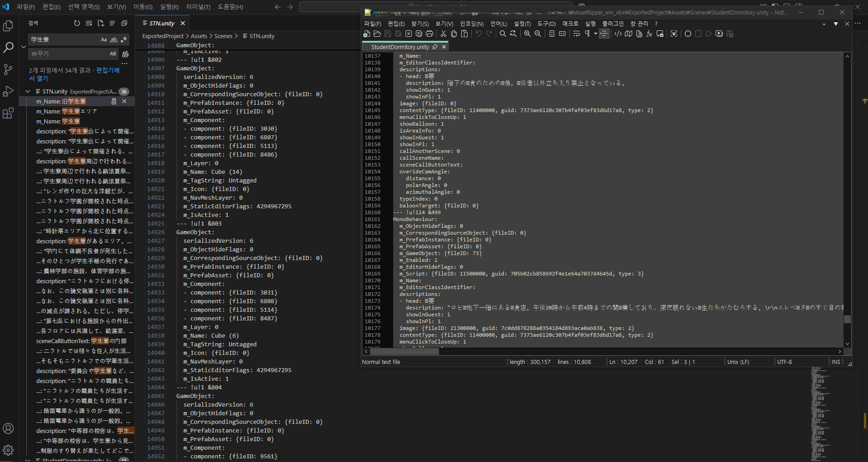
Task: Switch search results to tree view
Action: pyautogui.click(x=112, y=23)
